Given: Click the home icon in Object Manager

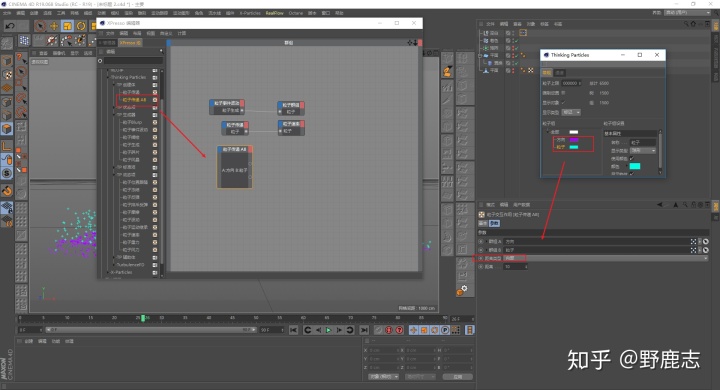Looking at the screenshot, I should [x=693, y=24].
